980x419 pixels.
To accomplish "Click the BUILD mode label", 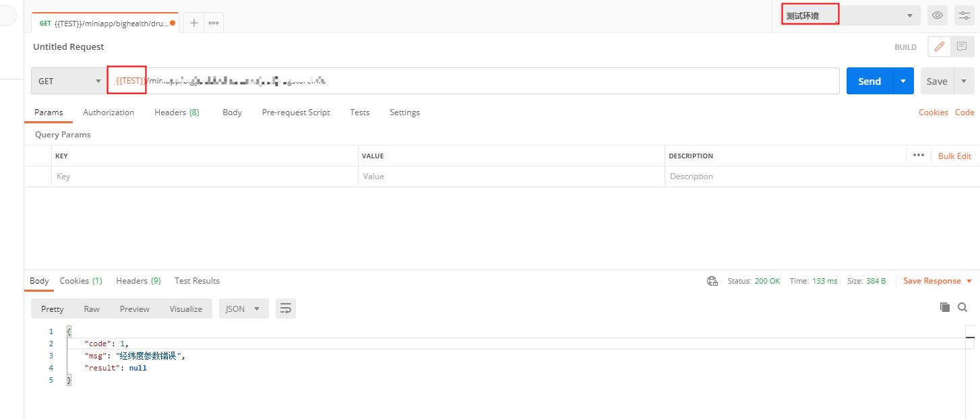I will tap(905, 47).
